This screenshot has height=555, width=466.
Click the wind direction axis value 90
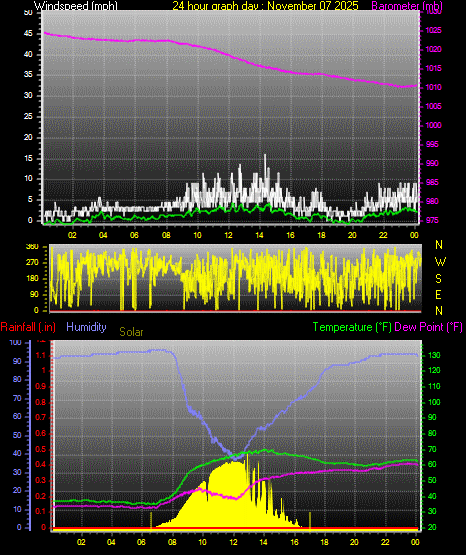point(34,294)
